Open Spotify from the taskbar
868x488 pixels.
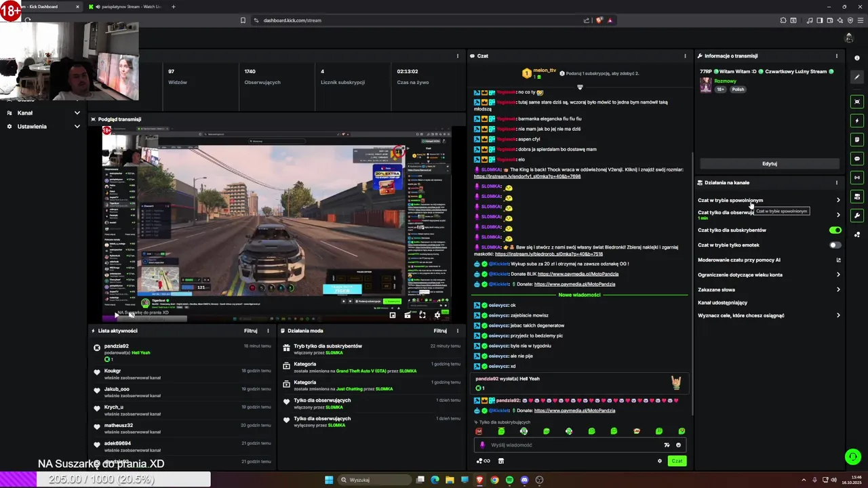509,480
